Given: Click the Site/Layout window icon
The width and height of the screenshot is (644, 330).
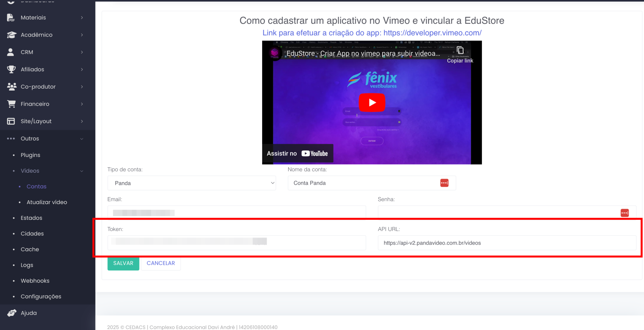Looking at the screenshot, I should point(11,121).
